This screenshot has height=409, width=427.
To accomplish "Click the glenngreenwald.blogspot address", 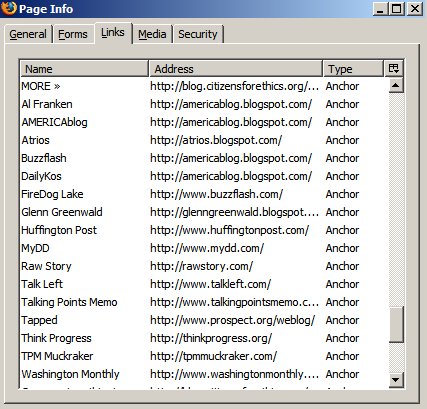I will (x=234, y=212).
